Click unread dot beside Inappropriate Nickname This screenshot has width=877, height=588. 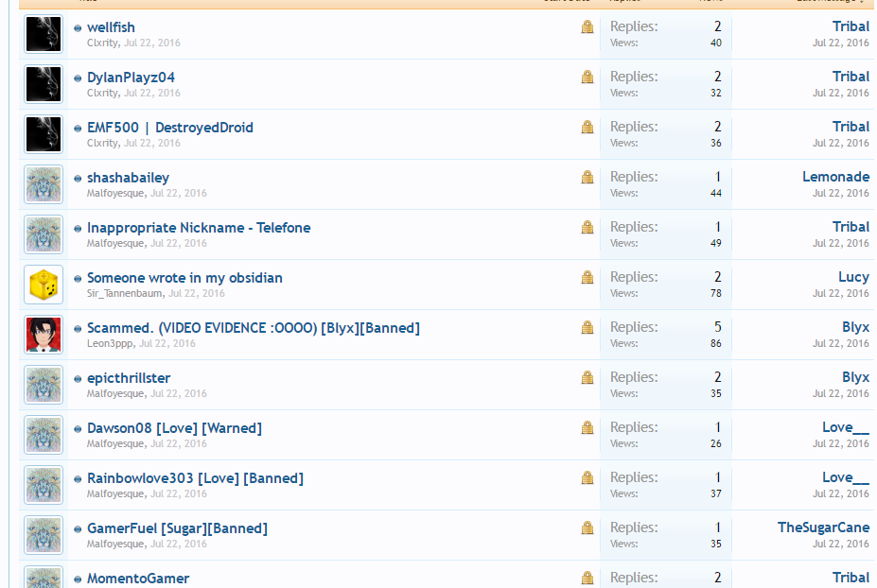tap(78, 229)
